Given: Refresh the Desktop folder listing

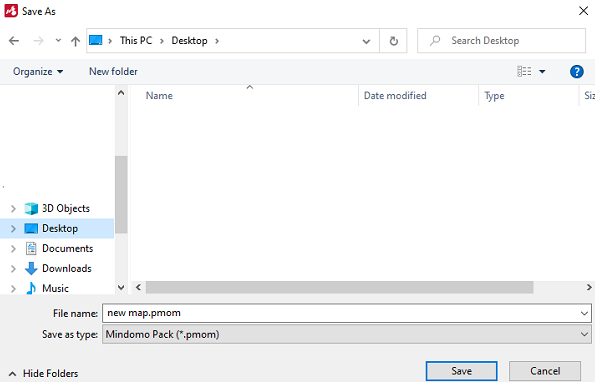Looking at the screenshot, I should (394, 41).
